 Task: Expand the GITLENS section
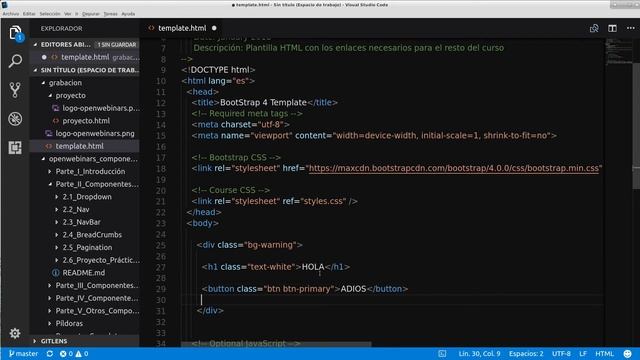tap(35, 341)
